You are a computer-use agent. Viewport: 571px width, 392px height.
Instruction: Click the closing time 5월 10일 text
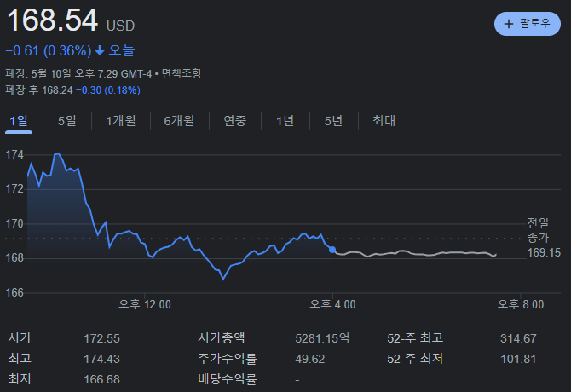click(51, 74)
